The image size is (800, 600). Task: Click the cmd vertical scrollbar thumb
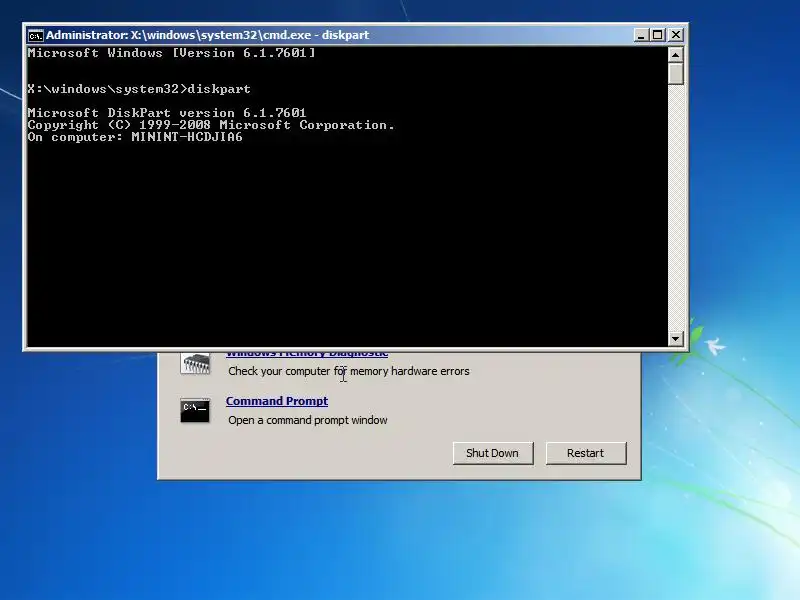[x=676, y=73]
